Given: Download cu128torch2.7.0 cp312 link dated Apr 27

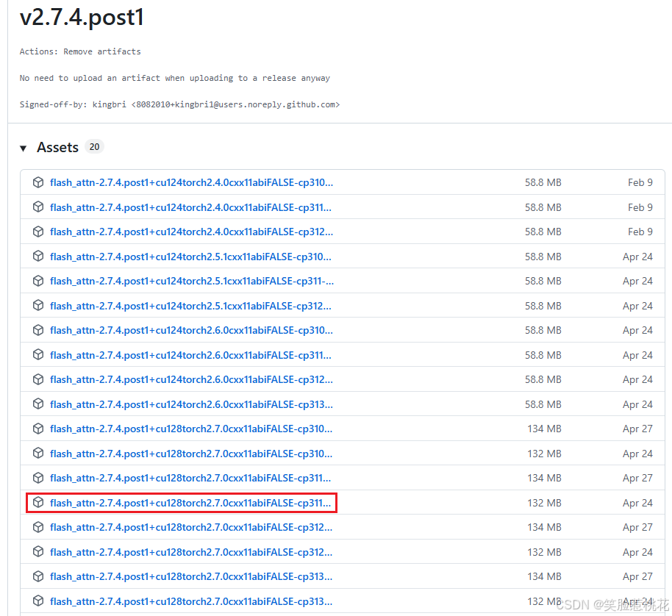Looking at the screenshot, I should pos(190,527).
